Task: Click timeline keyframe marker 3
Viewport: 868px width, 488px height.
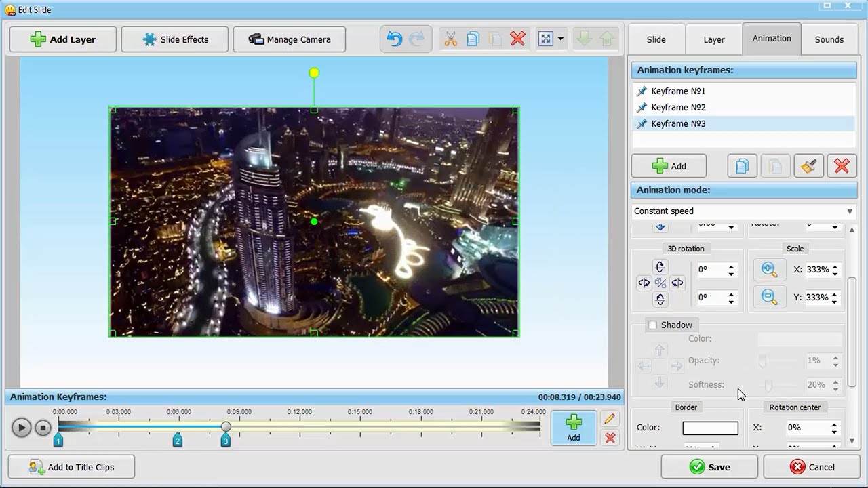Action: [x=226, y=441]
